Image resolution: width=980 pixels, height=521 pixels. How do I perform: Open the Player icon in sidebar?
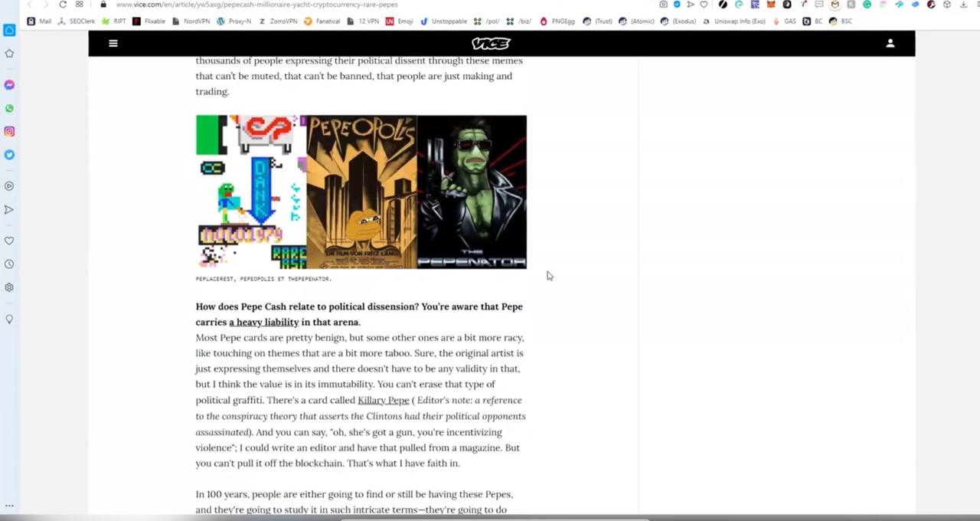tap(9, 186)
